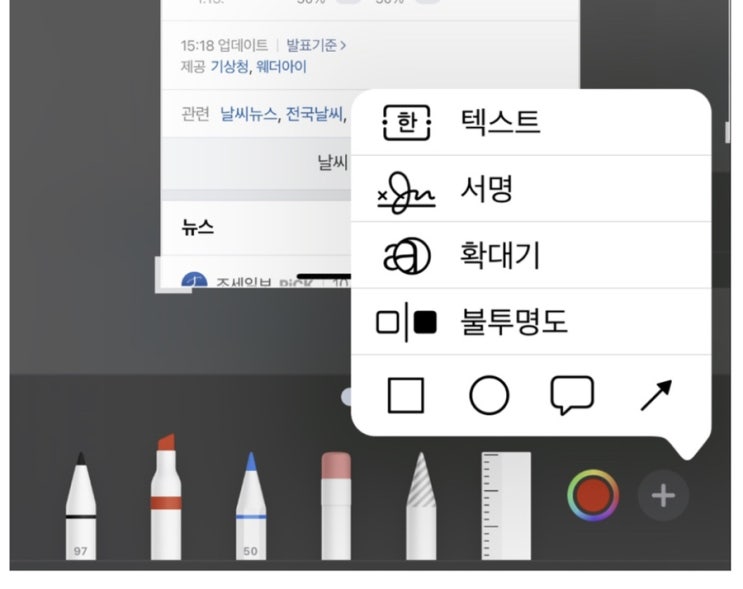
Task: Open the 날씨뉴스 related link
Action: [x=249, y=114]
